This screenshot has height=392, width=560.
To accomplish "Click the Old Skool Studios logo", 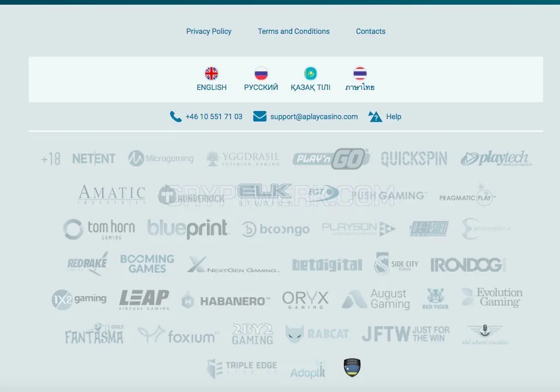I will 485,335.
